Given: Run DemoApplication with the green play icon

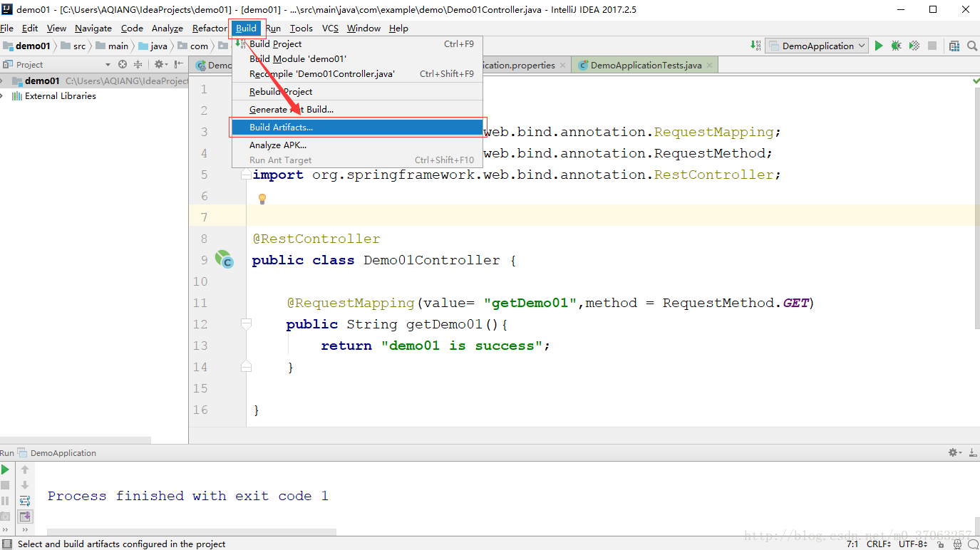Looking at the screenshot, I should pyautogui.click(x=879, y=46).
